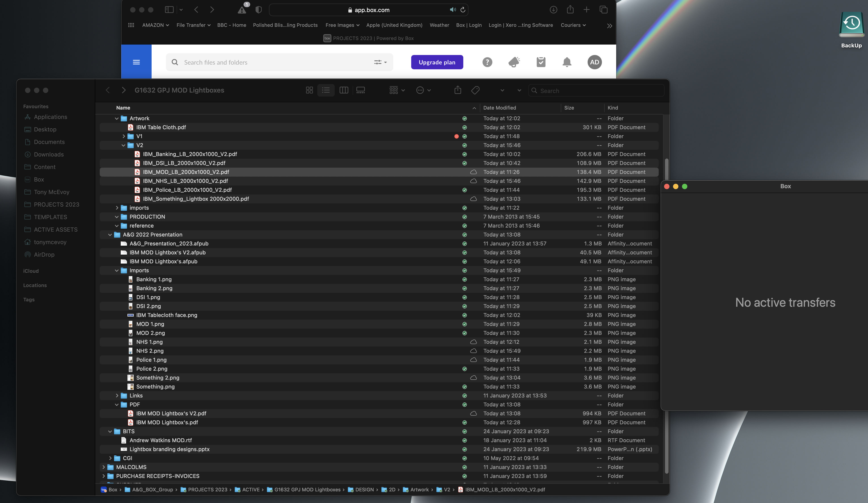Open ACTIVE ASSETS sidebar folder
The image size is (868, 503).
[x=55, y=230]
